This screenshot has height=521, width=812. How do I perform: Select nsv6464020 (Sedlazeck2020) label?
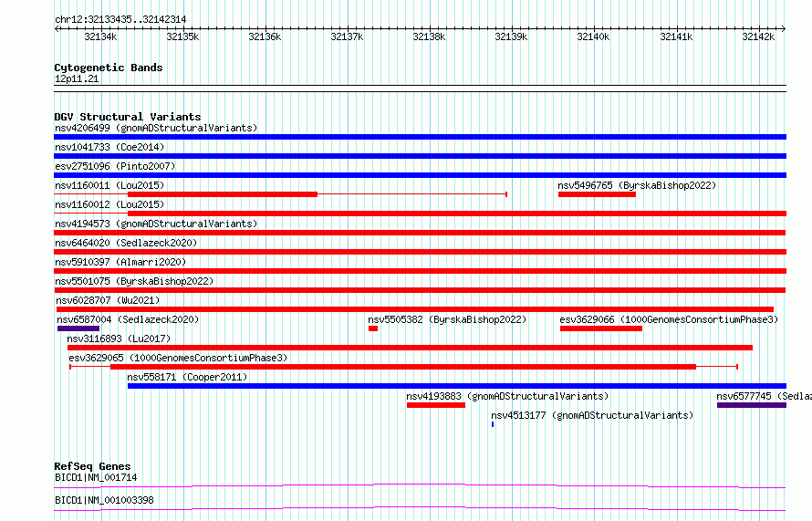click(126, 243)
